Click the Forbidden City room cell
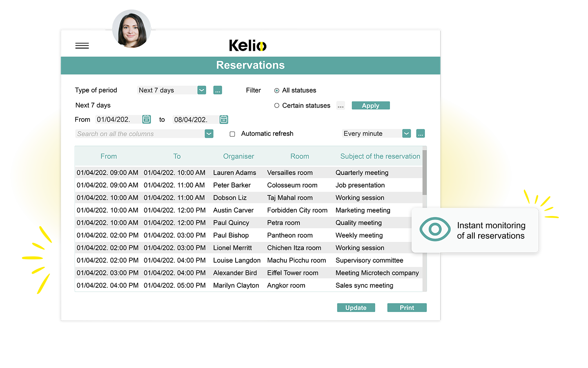Screen dimensions: 588x368 point(297,210)
